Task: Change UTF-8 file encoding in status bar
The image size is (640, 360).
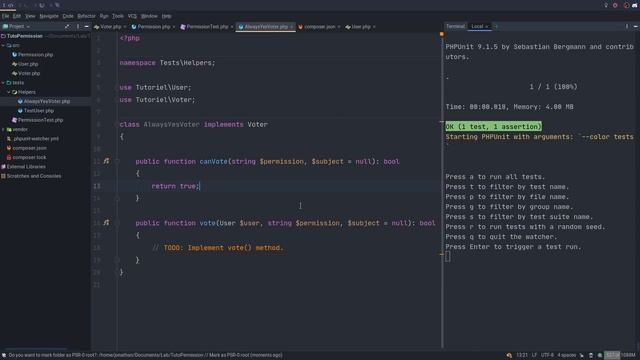Action: click(x=547, y=355)
